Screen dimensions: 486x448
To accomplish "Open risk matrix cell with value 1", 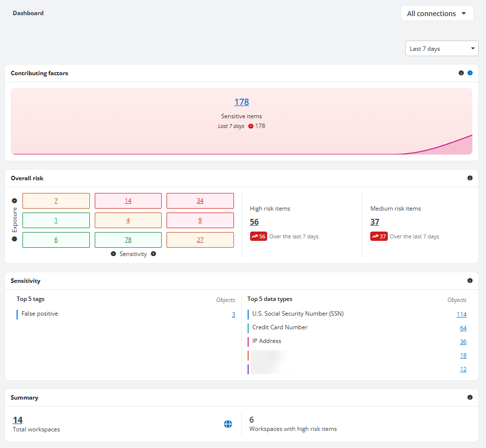I will (56, 220).
